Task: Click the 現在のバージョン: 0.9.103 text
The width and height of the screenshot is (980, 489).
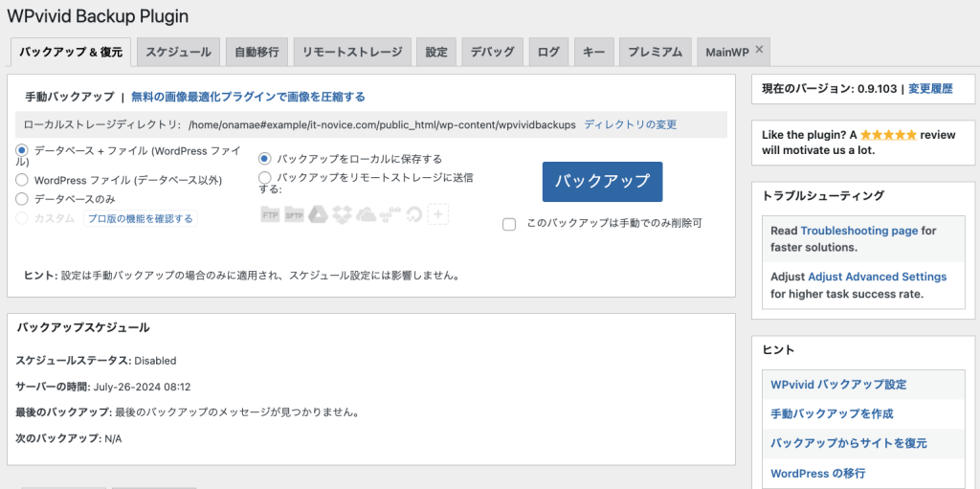Action: coord(830,89)
